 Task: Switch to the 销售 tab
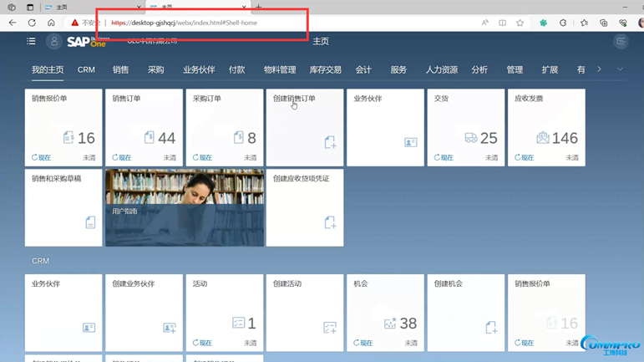point(120,70)
